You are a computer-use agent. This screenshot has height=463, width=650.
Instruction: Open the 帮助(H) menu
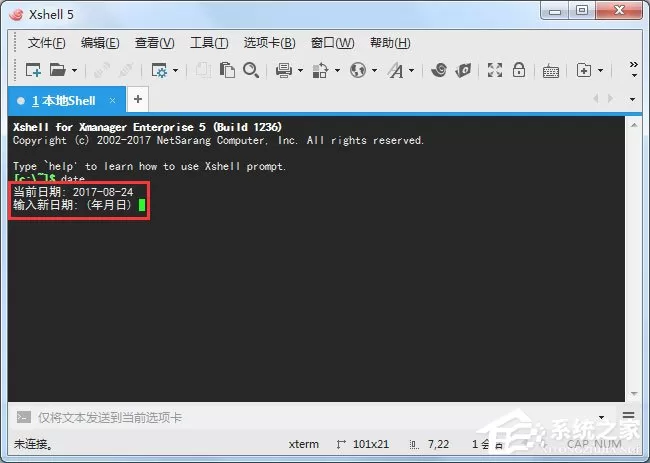390,43
